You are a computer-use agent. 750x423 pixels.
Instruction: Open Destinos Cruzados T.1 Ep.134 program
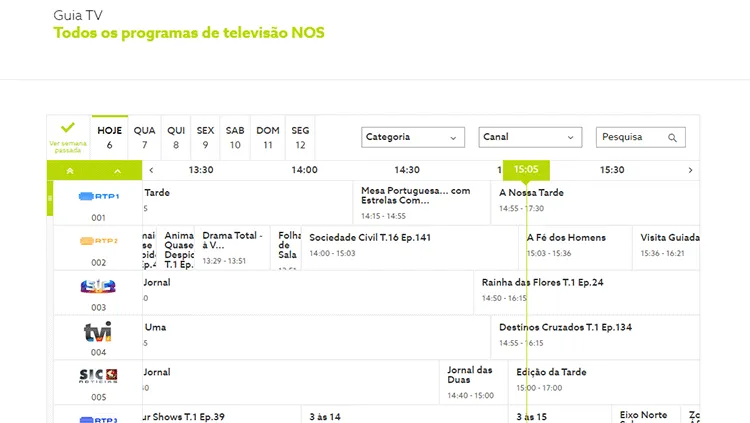click(x=595, y=337)
